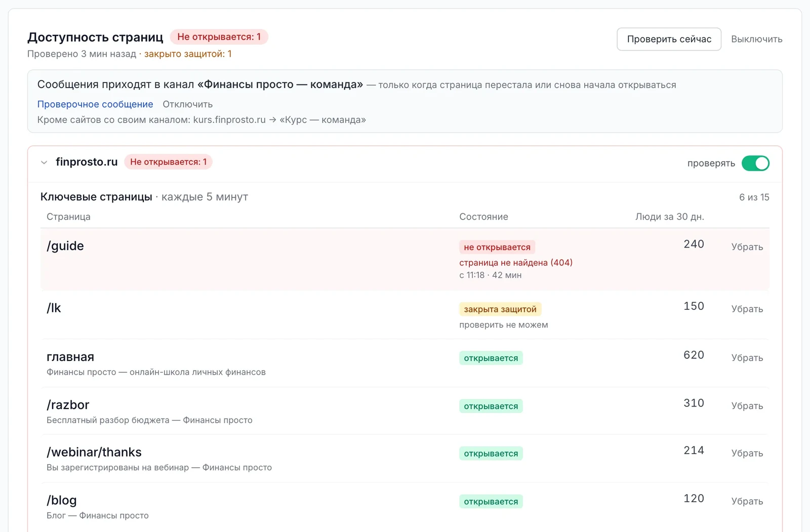Click the страница не найдена (404) message
This screenshot has width=810, height=532.
pos(516,263)
